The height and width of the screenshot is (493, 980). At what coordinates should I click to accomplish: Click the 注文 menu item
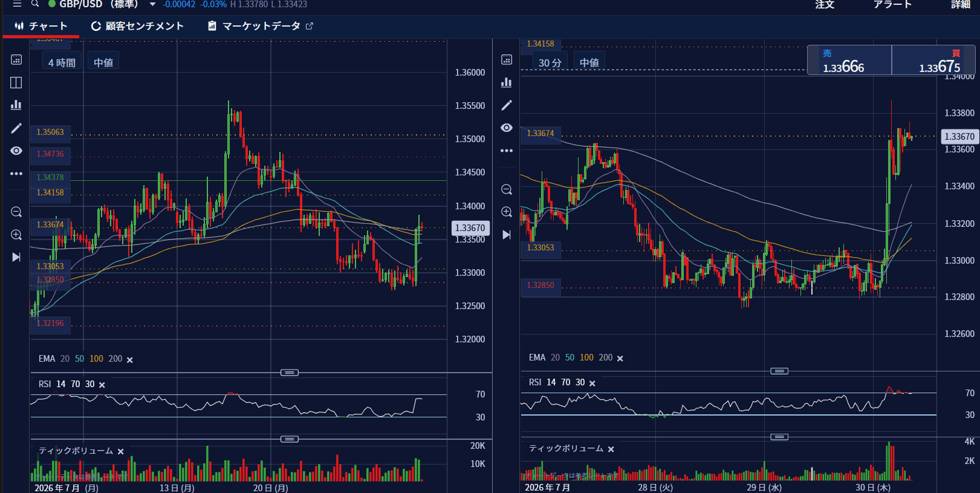825,4
